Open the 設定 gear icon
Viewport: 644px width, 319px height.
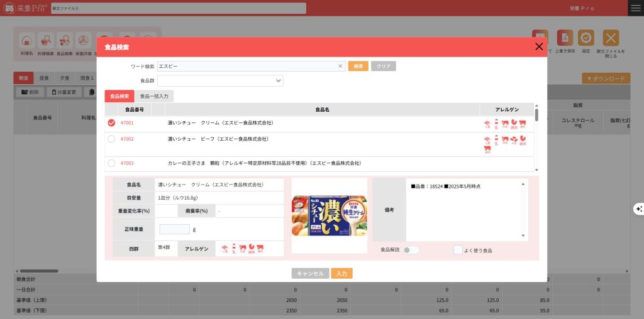(x=586, y=38)
